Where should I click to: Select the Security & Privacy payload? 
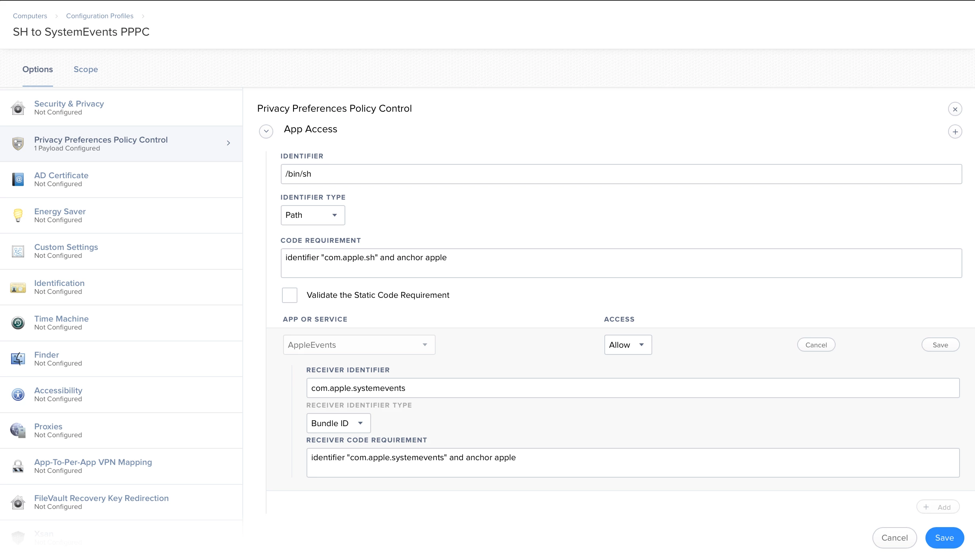click(121, 108)
